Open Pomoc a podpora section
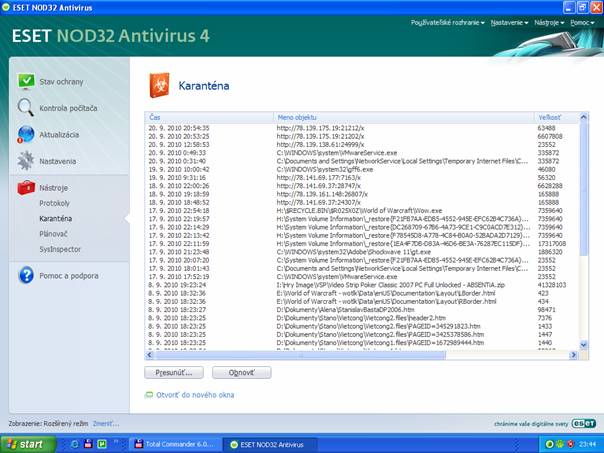Screen dimensions: 604x453 pos(69,276)
